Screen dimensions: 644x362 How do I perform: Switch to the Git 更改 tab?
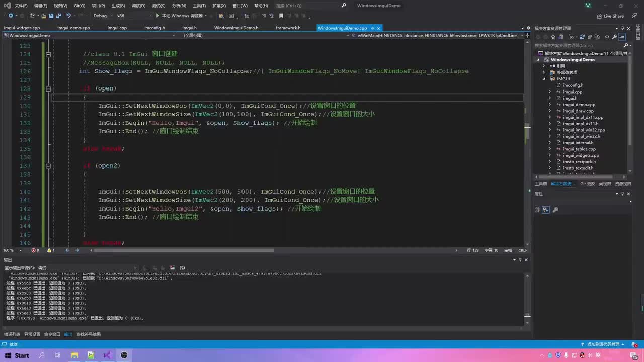[x=587, y=184]
